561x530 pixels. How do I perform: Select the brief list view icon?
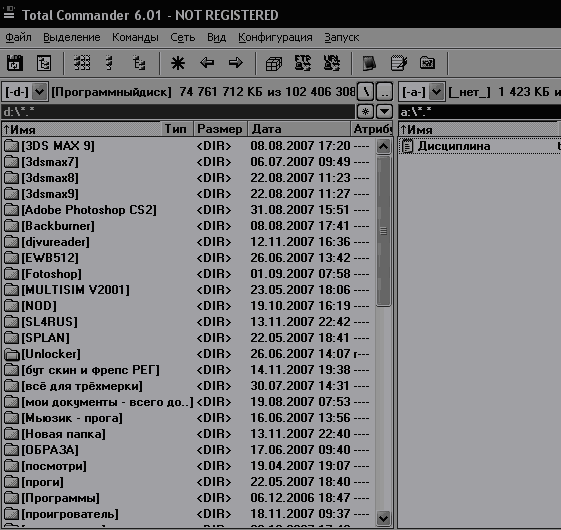(109, 63)
